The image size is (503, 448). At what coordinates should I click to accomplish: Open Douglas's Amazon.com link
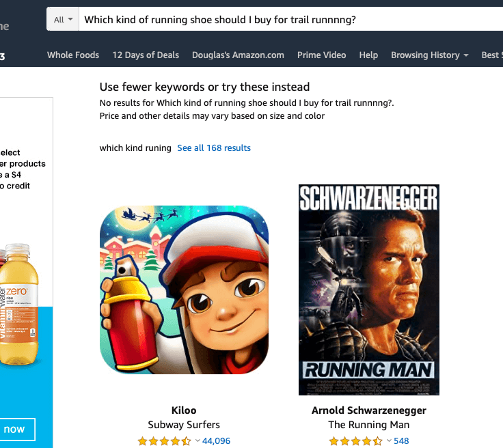click(238, 55)
